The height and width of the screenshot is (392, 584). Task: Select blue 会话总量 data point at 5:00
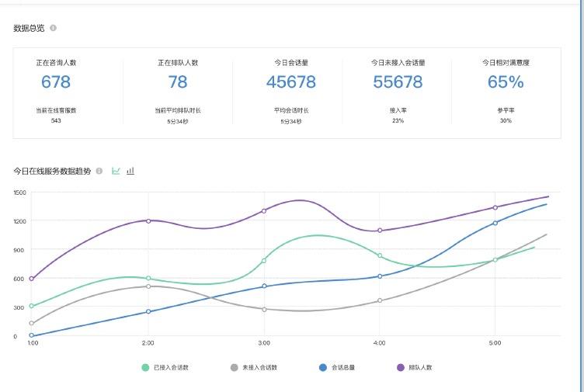coord(495,223)
